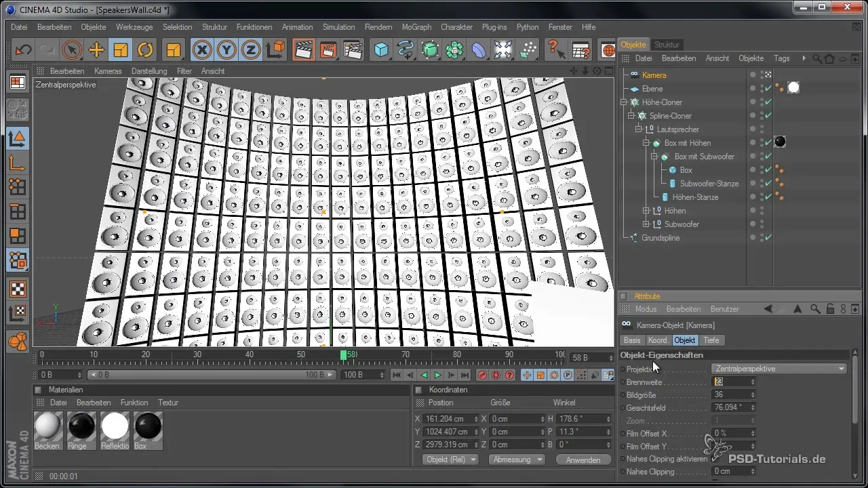Toggle the Höhe-Cloner enable checkmark

(768, 102)
